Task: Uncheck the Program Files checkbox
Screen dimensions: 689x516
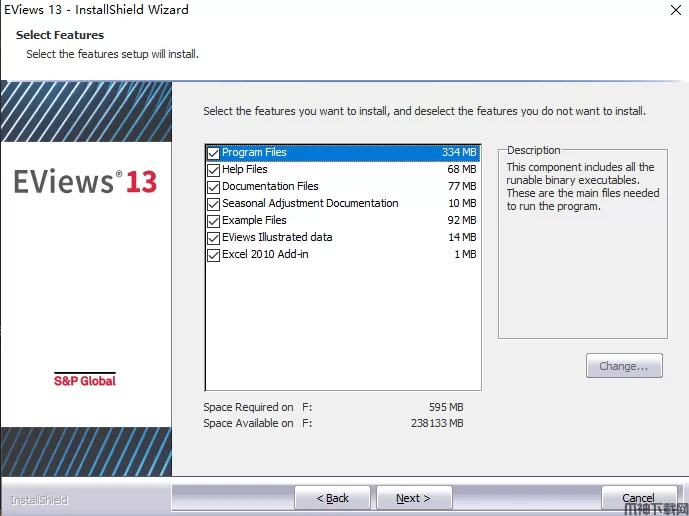Action: [x=214, y=153]
